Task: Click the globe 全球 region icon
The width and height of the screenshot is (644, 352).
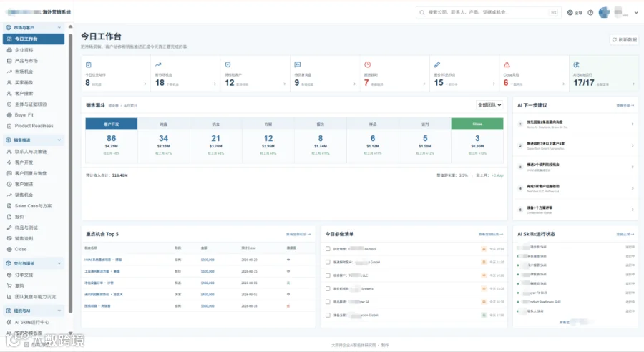Action: click(570, 13)
